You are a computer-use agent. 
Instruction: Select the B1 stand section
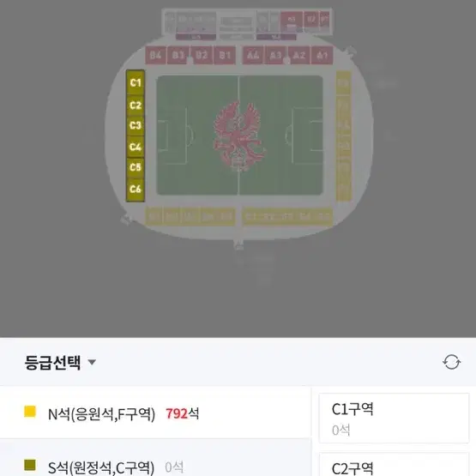pos(225,55)
